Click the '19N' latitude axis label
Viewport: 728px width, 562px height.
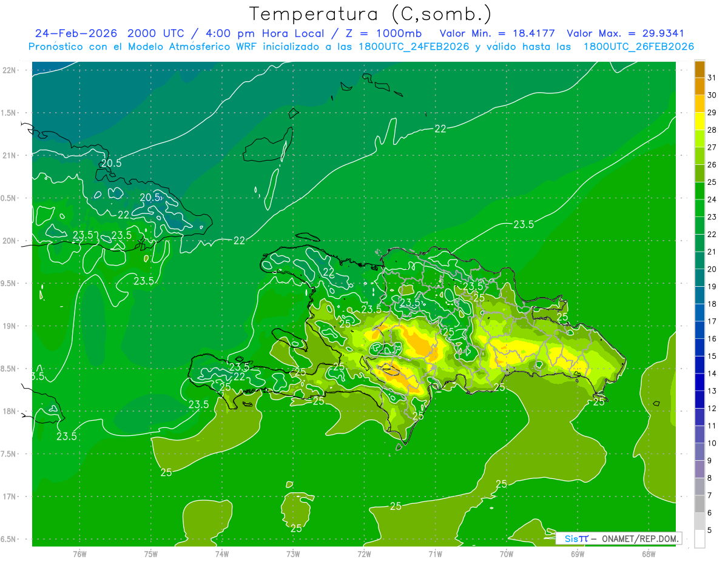[x=10, y=326]
